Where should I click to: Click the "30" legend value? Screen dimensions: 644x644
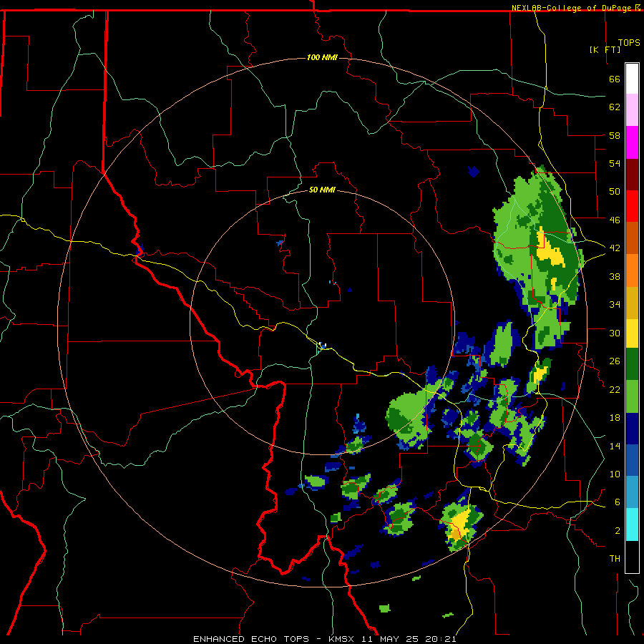[x=615, y=333]
